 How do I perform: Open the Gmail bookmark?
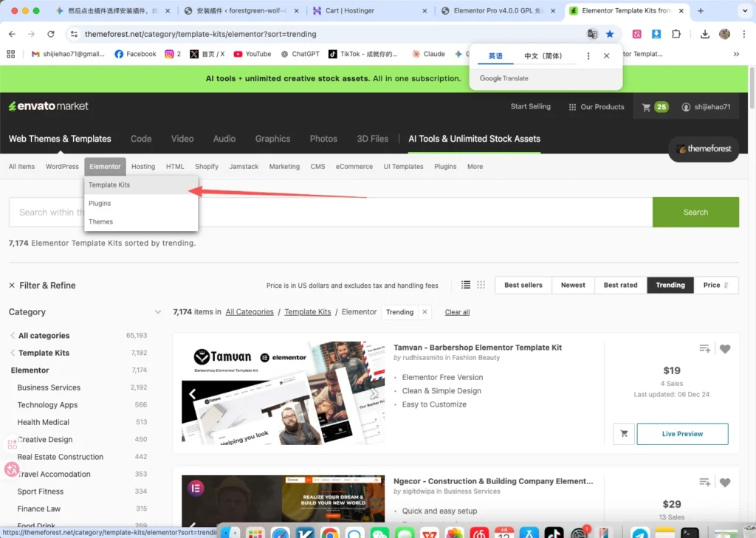[68, 54]
